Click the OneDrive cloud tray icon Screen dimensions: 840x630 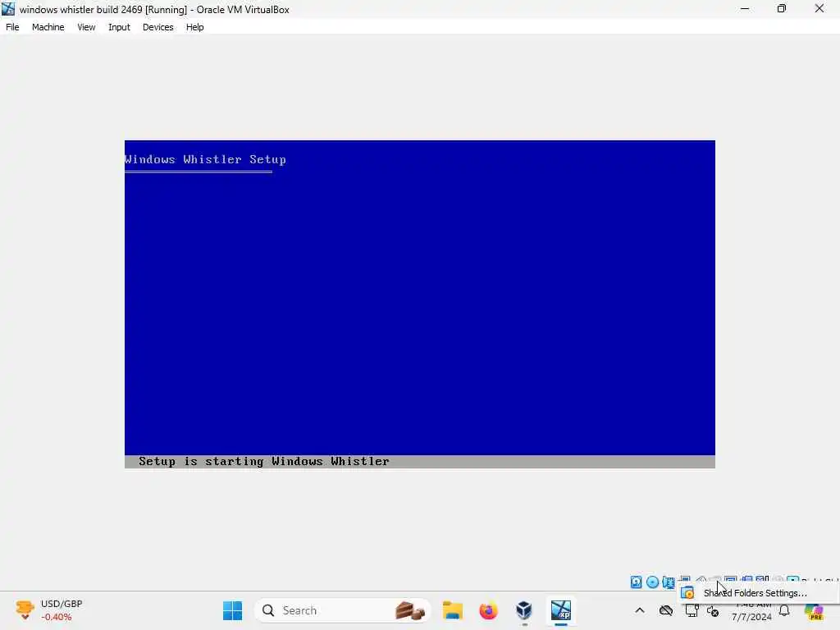[666, 610]
